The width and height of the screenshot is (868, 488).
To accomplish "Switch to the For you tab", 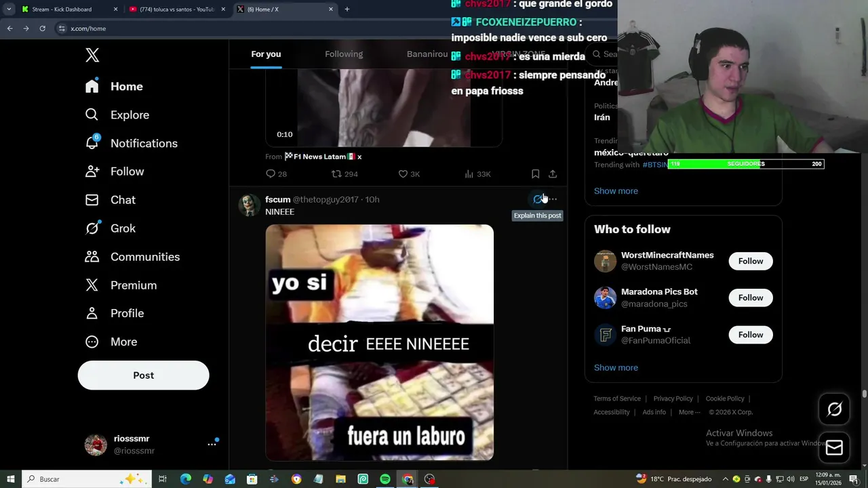I will pyautogui.click(x=266, y=54).
